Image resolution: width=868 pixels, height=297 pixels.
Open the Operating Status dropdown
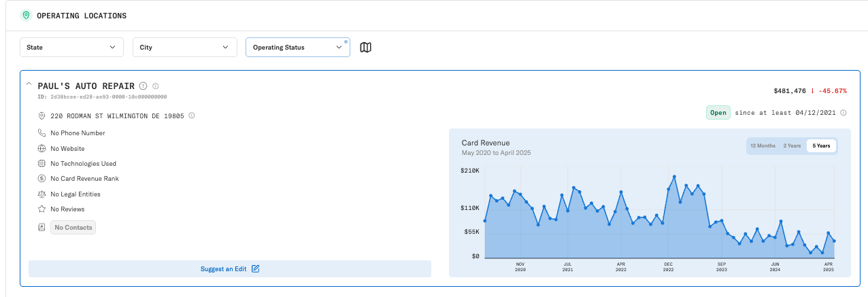tap(297, 47)
